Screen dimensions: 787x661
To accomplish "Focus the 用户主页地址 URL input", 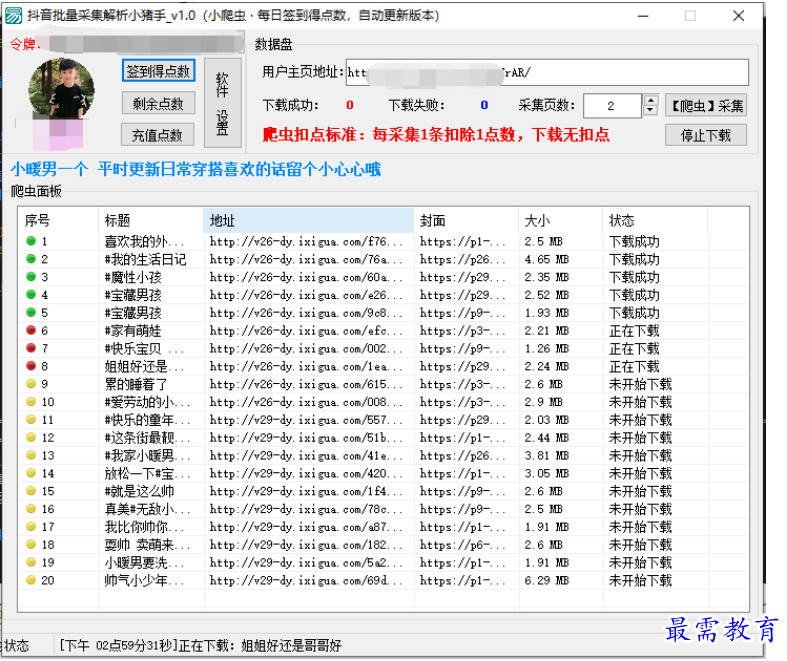I will click(x=547, y=72).
